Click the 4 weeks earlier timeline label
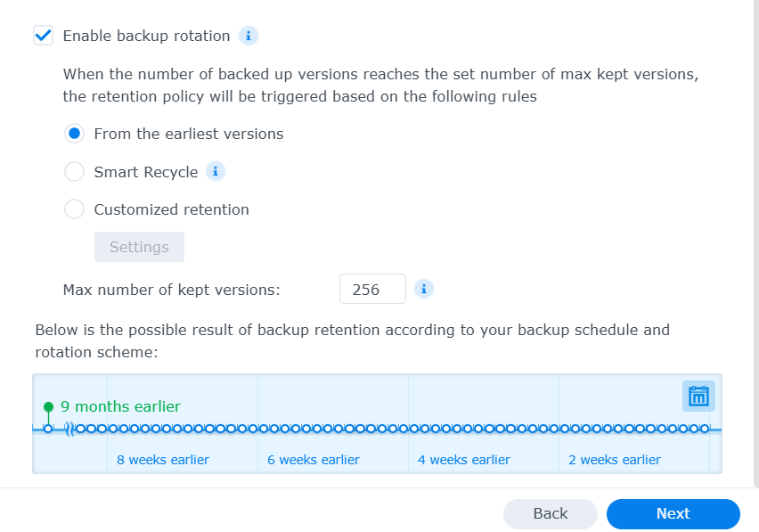The height and width of the screenshot is (532, 759). 464,460
